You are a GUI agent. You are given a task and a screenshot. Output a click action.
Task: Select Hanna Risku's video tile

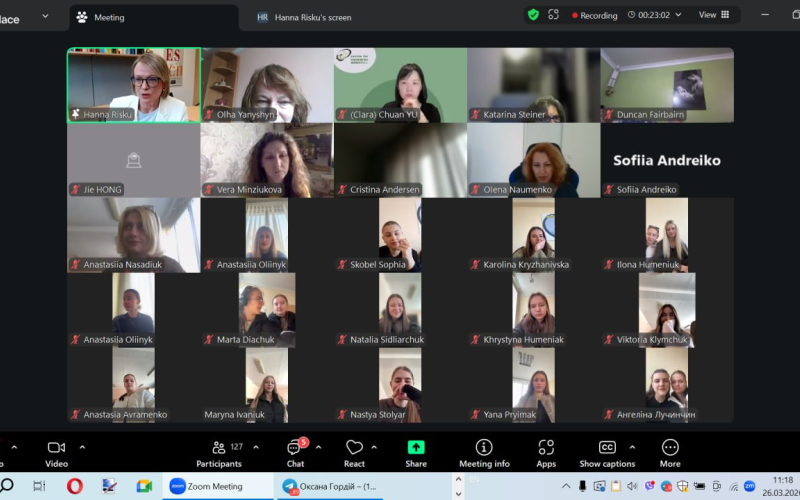134,85
